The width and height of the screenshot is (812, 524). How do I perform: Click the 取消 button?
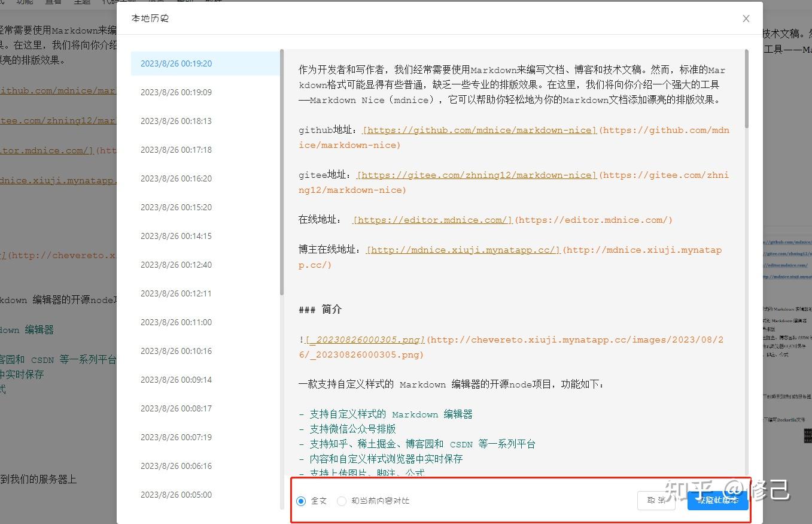pos(656,501)
